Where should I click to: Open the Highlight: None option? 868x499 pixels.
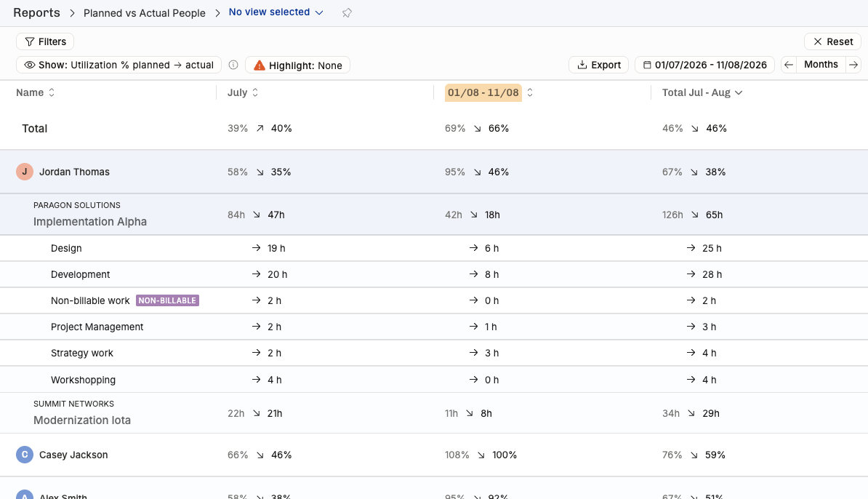click(x=298, y=65)
